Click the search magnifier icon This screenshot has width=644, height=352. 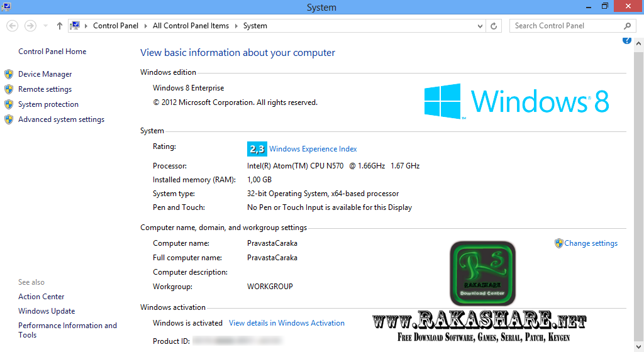click(x=627, y=26)
